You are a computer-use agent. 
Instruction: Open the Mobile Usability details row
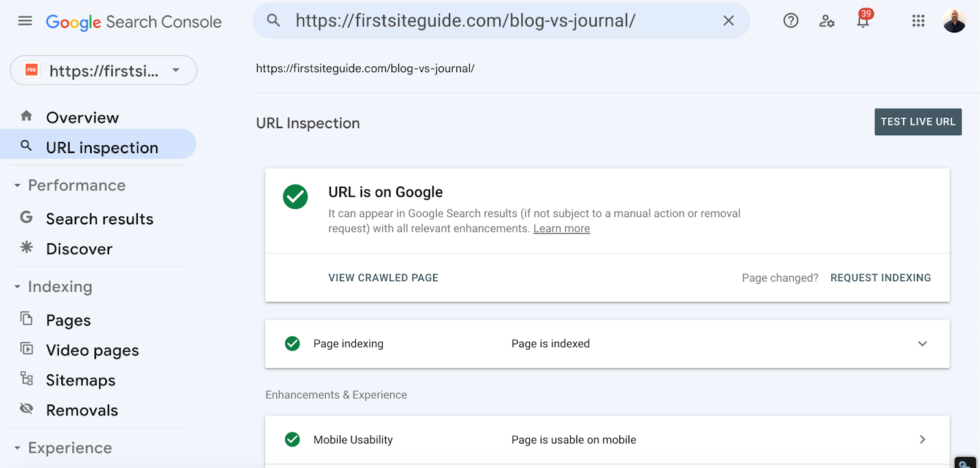pos(922,440)
